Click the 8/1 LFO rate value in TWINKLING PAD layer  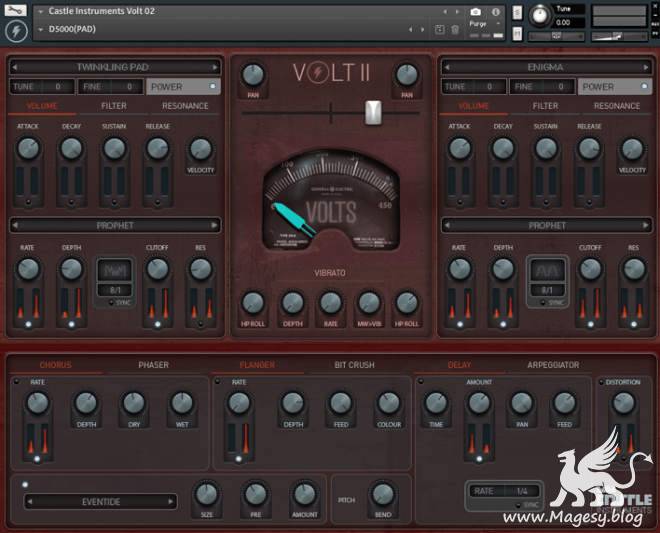point(115,290)
